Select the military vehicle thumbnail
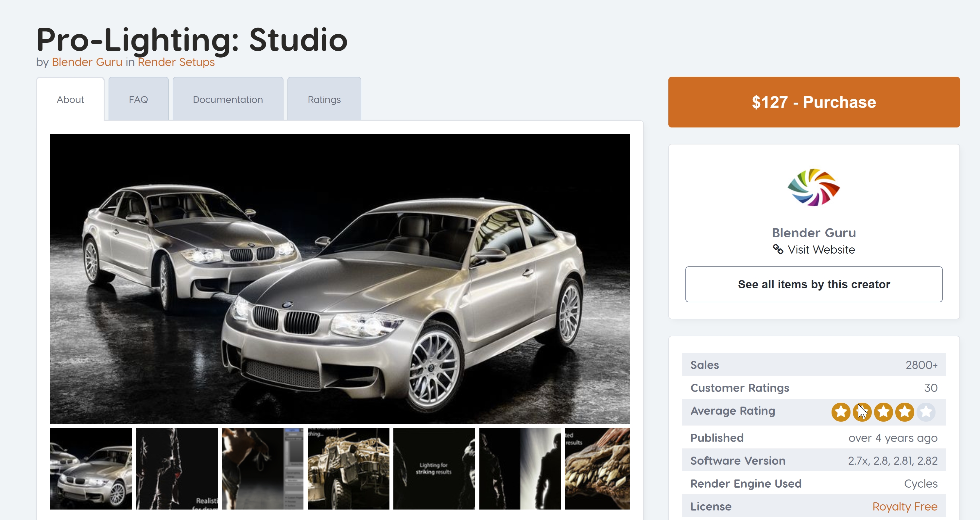The height and width of the screenshot is (520, 980). pyautogui.click(x=348, y=468)
